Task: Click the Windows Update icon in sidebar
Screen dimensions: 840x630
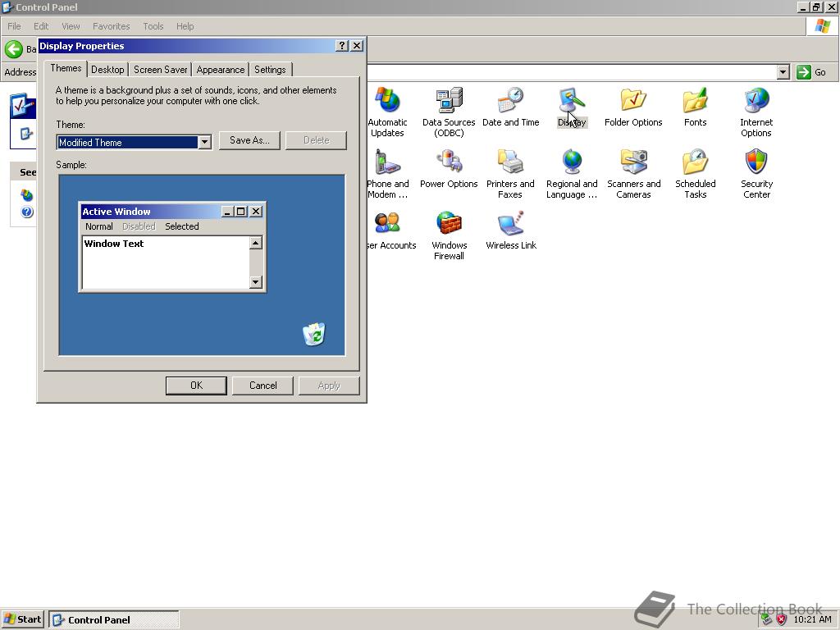Action: click(27, 195)
